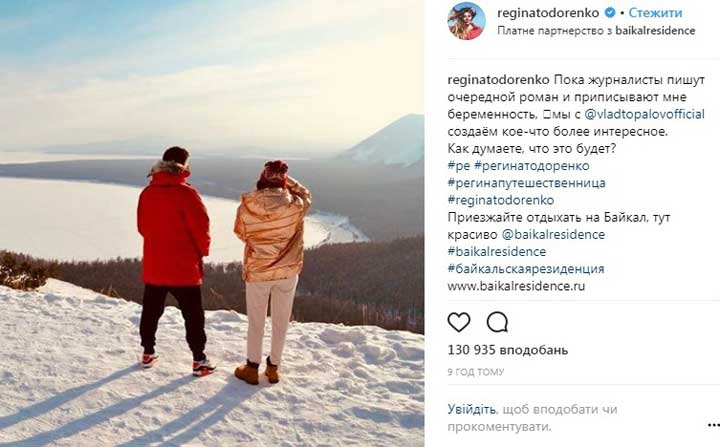
Task: Click the verified badge beside reginatodorenko
Action: [x=610, y=13]
